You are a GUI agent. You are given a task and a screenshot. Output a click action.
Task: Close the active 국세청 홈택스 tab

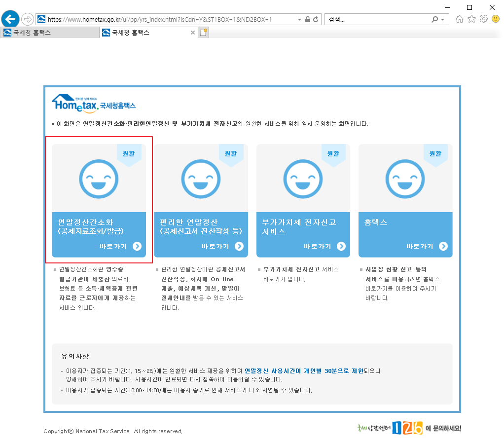click(x=192, y=33)
